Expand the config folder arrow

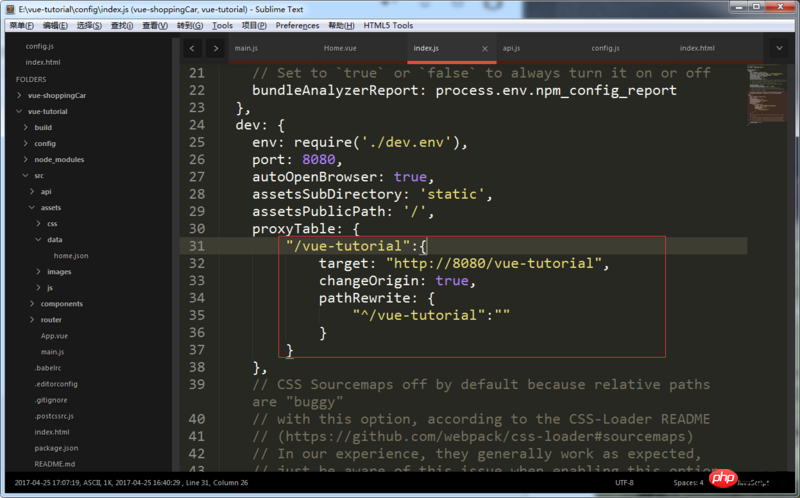coord(26,143)
